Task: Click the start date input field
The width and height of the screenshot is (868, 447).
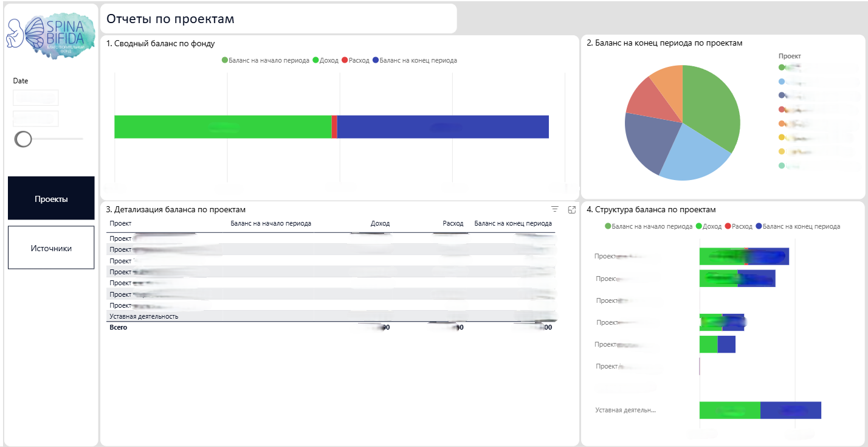Action: (36, 98)
